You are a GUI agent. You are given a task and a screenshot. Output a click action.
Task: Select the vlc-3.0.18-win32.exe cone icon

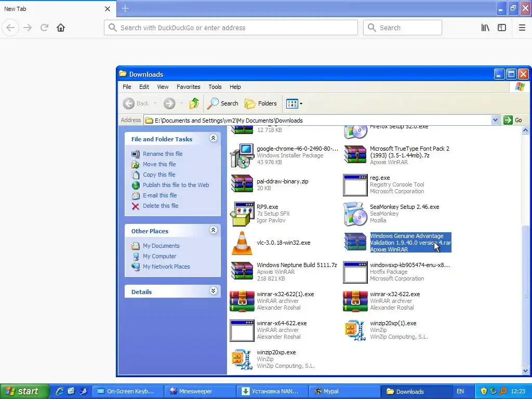pyautogui.click(x=242, y=243)
